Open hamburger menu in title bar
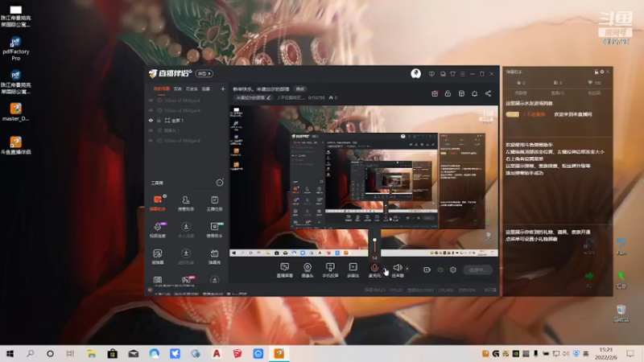 pos(462,74)
